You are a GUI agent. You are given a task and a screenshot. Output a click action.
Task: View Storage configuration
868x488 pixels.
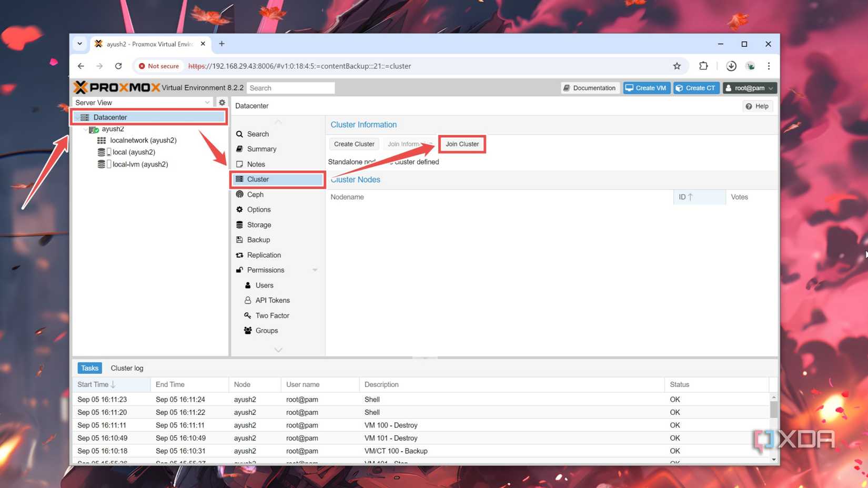pyautogui.click(x=259, y=225)
